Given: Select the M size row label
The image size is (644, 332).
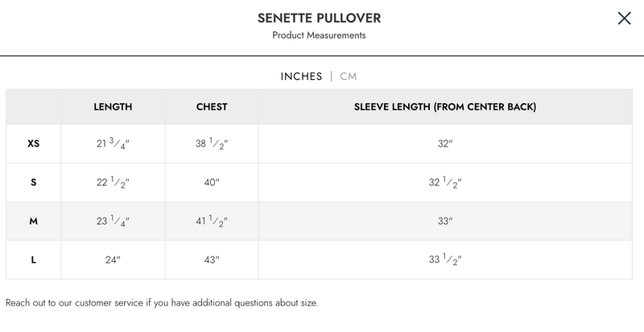Looking at the screenshot, I should click(33, 221).
